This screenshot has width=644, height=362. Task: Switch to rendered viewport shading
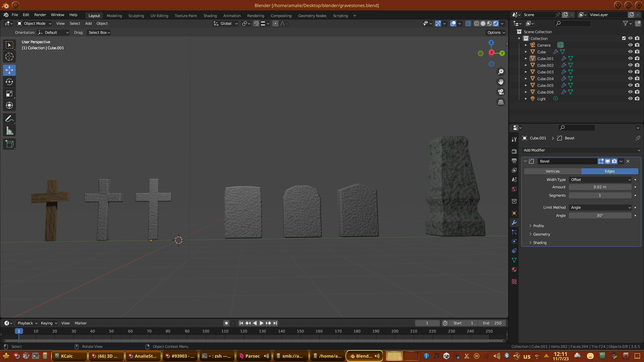[x=496, y=23]
